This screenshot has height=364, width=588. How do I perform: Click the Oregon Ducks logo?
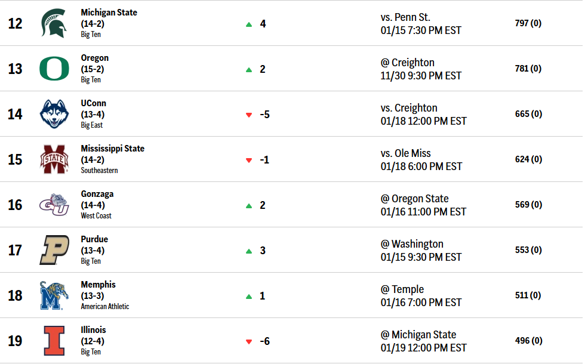coord(54,69)
